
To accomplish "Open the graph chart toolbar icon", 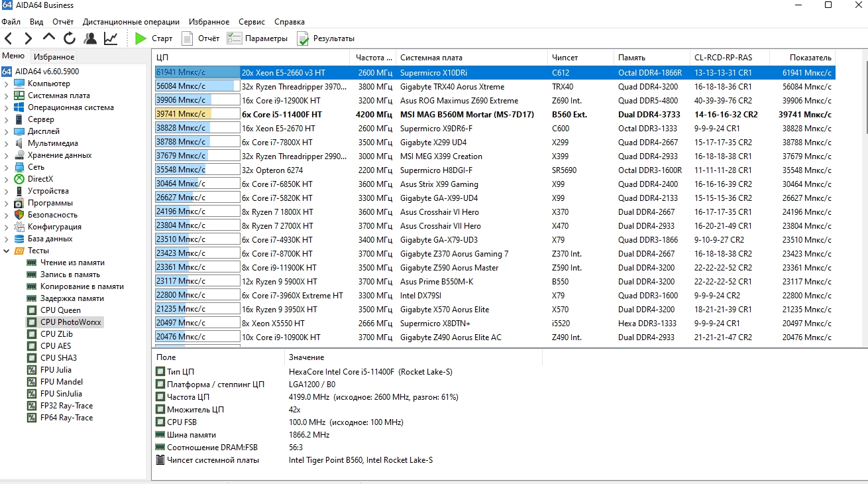I will point(111,38).
